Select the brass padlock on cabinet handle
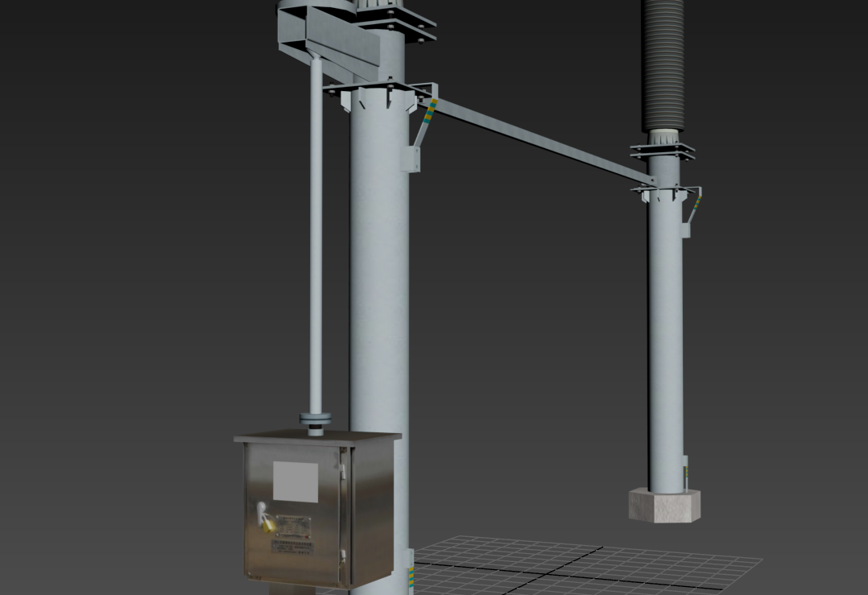 point(268,525)
